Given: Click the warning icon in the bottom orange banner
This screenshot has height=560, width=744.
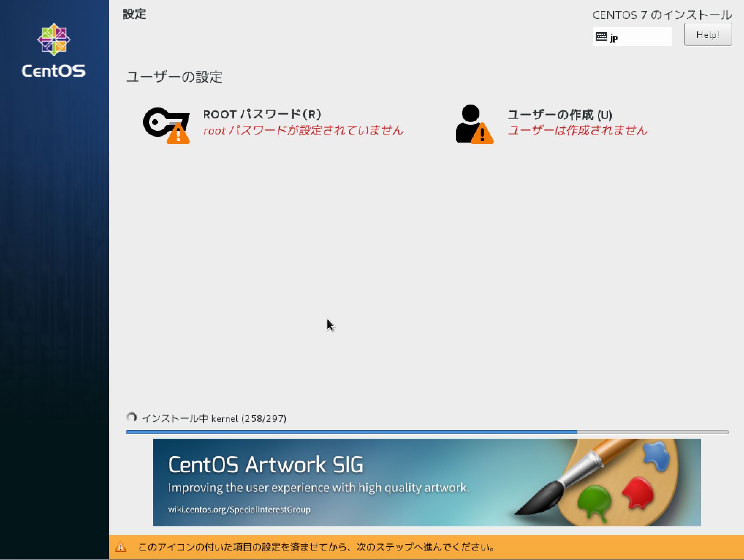Looking at the screenshot, I should (121, 548).
